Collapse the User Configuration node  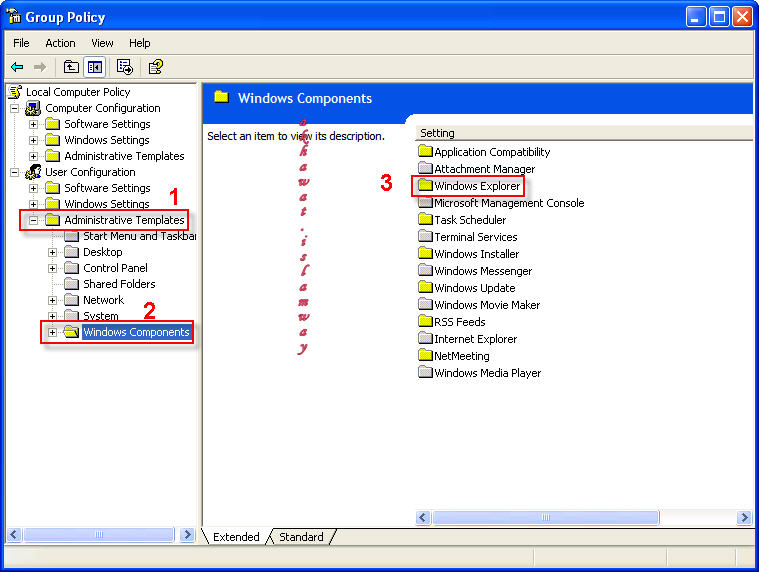pyautogui.click(x=15, y=172)
